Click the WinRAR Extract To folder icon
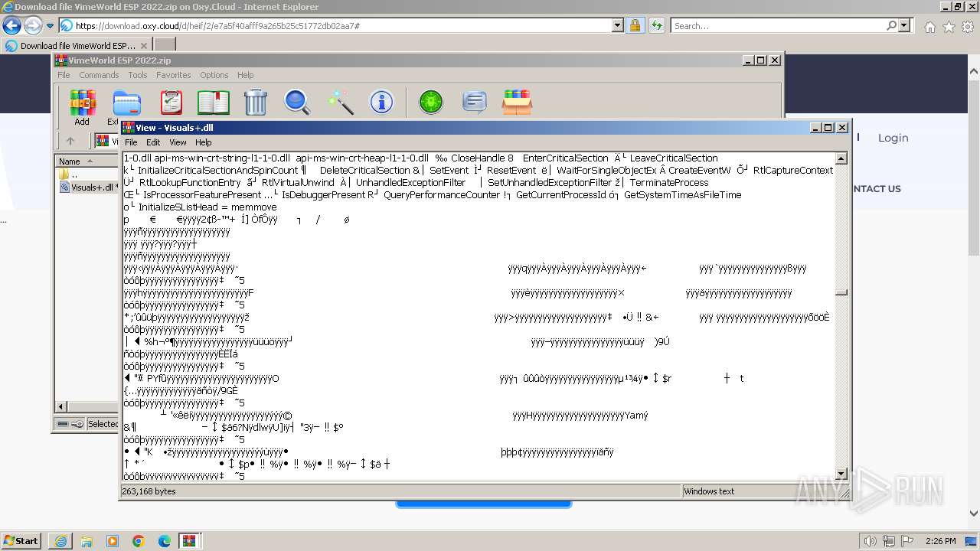Image resolution: width=980 pixels, height=551 pixels. (x=126, y=103)
